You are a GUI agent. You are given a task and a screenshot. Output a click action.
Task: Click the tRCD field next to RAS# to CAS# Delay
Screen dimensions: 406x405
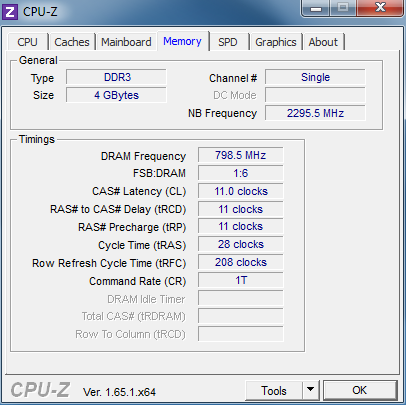[x=240, y=209]
